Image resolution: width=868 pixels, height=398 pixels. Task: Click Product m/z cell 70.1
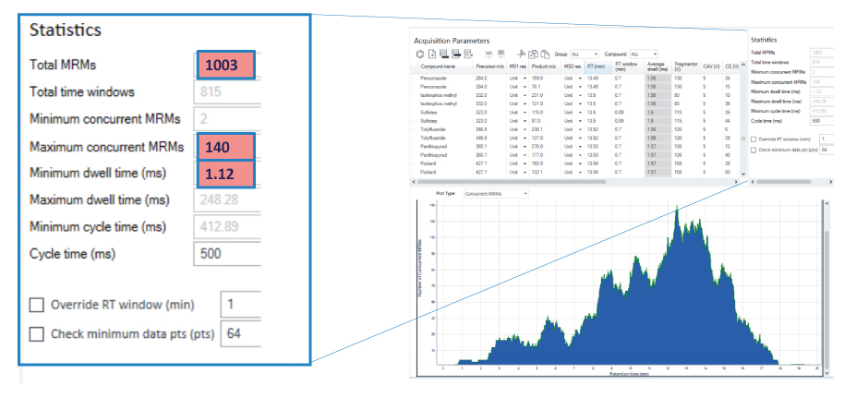point(536,87)
